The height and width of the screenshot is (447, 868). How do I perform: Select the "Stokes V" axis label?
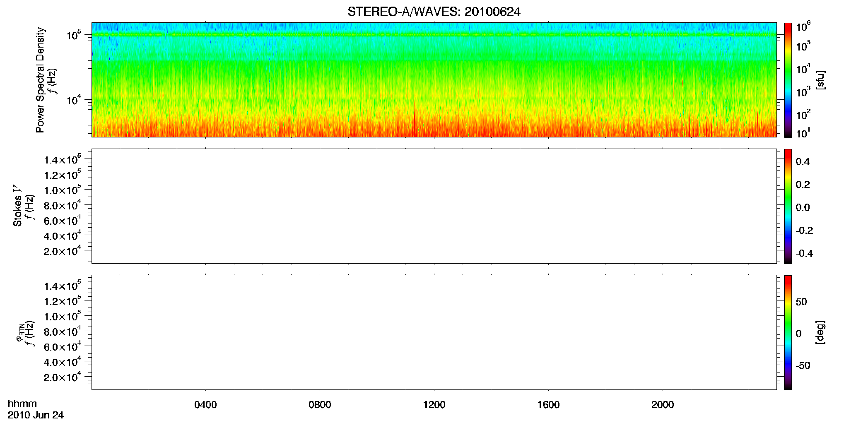tap(18, 206)
